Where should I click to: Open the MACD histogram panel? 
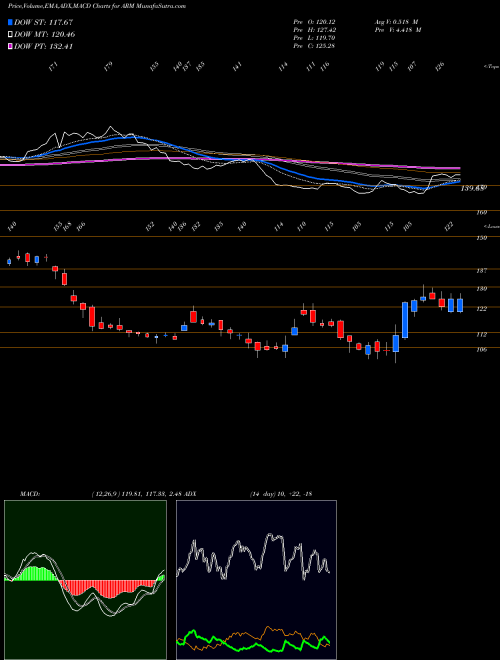[x=85, y=580]
